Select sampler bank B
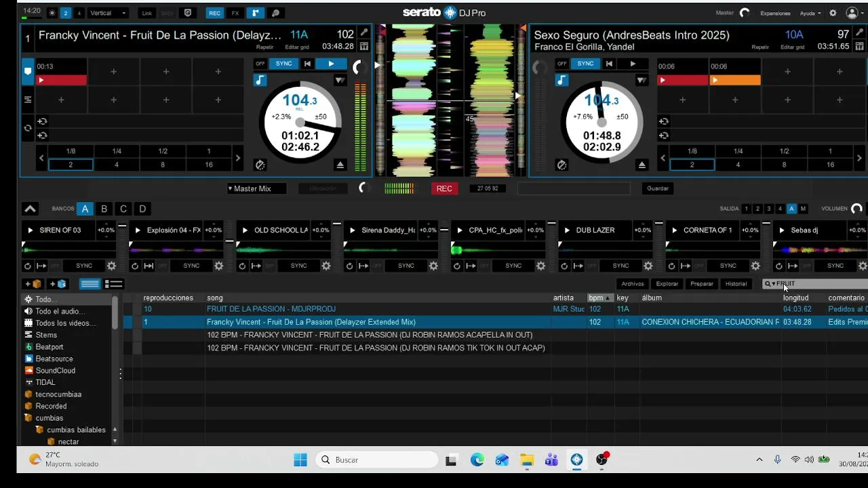The width and height of the screenshot is (868, 488). pyautogui.click(x=104, y=209)
